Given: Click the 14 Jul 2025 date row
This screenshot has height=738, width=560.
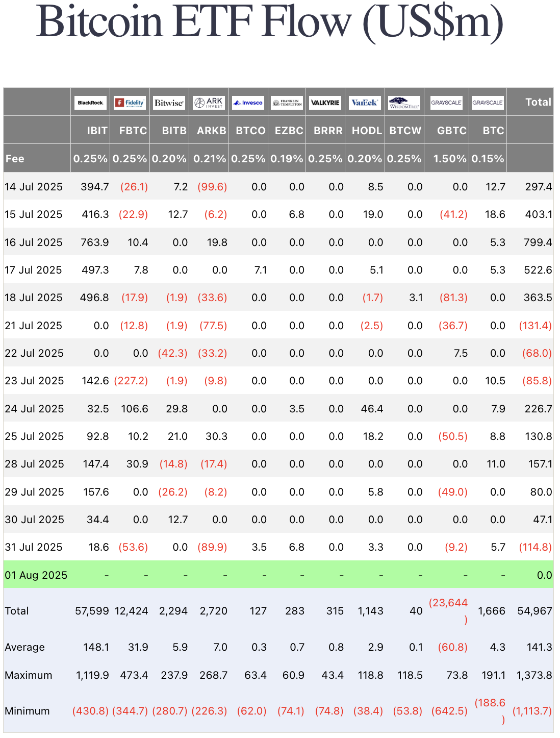Looking at the screenshot, I should [278, 187].
